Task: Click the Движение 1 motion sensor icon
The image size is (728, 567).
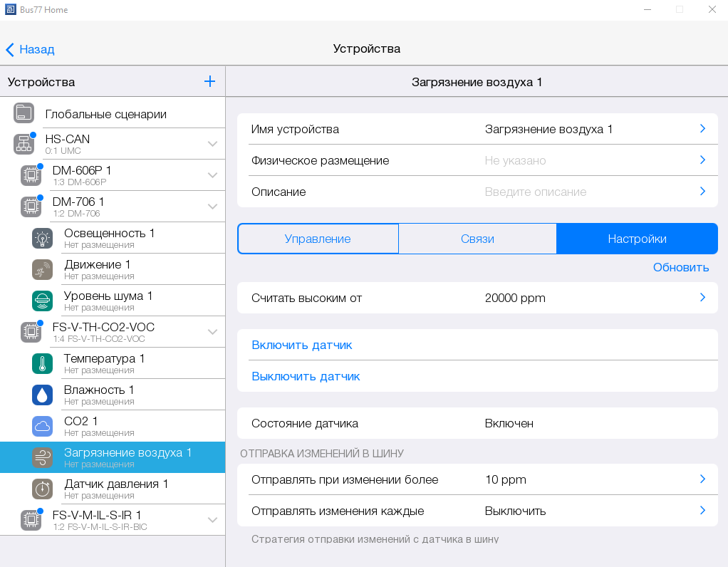Action: [43, 270]
